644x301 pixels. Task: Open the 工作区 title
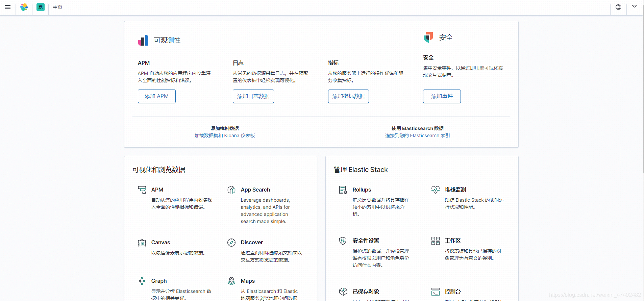click(x=453, y=241)
